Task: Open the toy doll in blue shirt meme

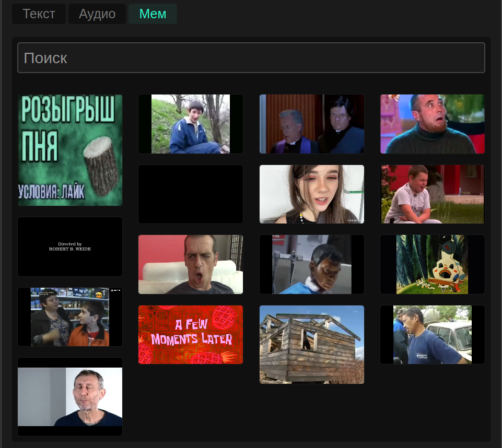Action: pyautogui.click(x=312, y=264)
